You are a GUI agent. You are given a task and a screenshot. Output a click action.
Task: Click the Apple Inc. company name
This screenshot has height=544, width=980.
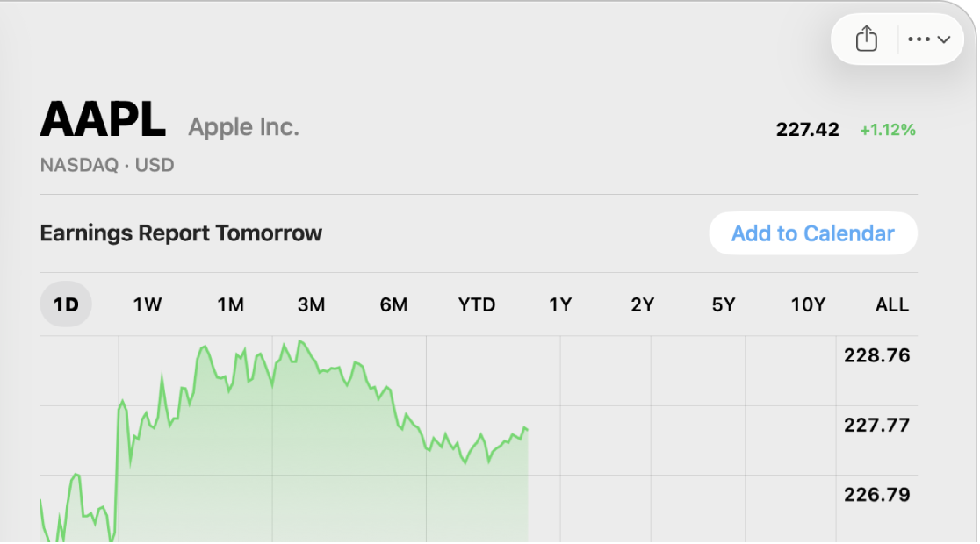243,127
